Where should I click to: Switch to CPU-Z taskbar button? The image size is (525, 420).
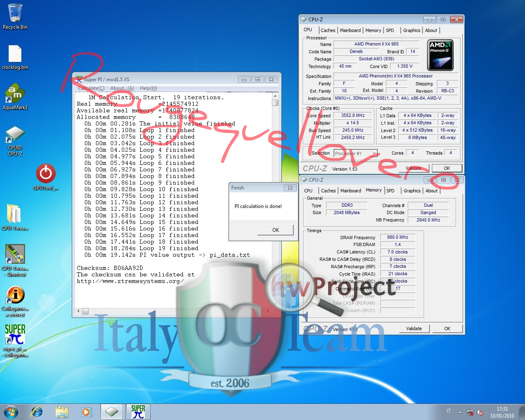tap(111, 412)
